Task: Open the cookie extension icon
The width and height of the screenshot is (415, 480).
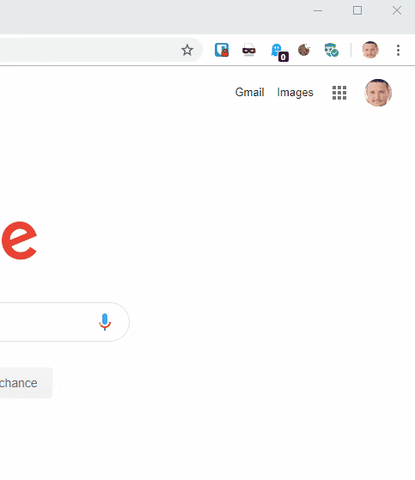Action: pos(304,50)
